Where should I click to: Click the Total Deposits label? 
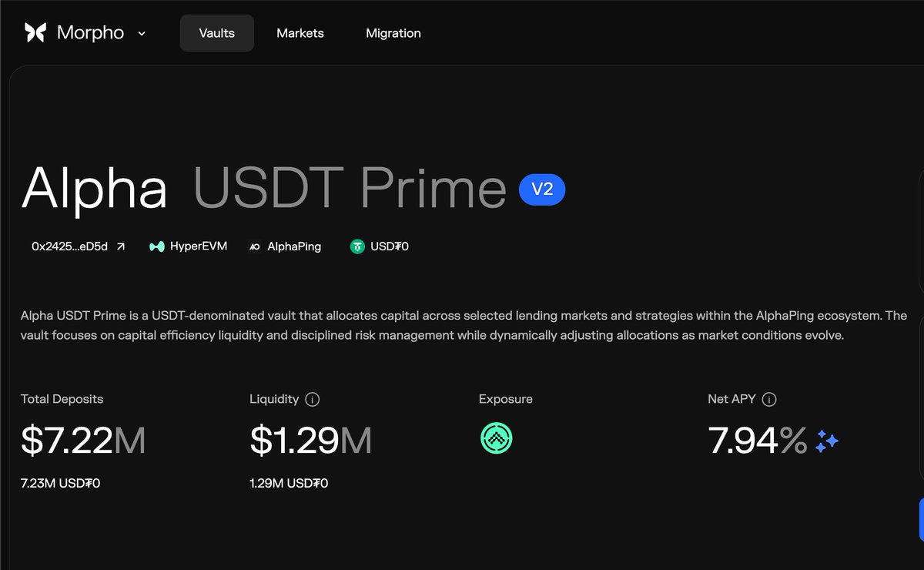point(62,399)
